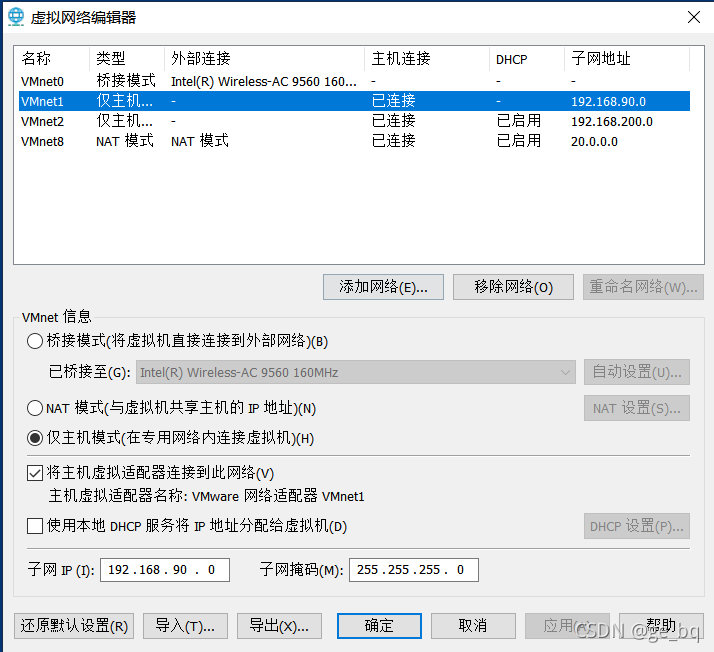Enable 使用本地 DHCP 服务 checkbox
This screenshot has width=714, height=652.
(x=35, y=526)
